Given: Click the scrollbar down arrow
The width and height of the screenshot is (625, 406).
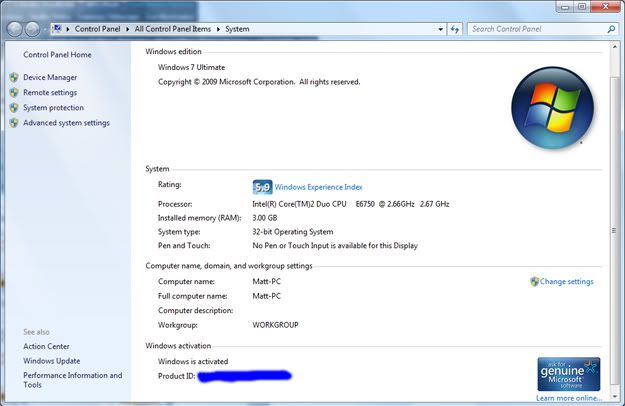Looking at the screenshot, I should (614, 396).
